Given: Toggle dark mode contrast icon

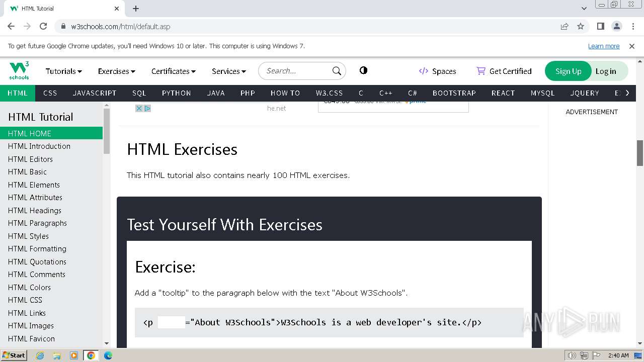Looking at the screenshot, I should (363, 70).
